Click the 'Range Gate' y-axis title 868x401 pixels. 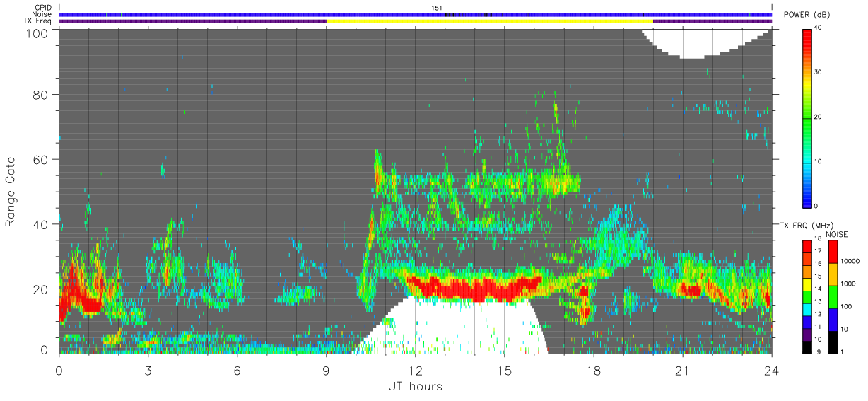[x=11, y=192]
